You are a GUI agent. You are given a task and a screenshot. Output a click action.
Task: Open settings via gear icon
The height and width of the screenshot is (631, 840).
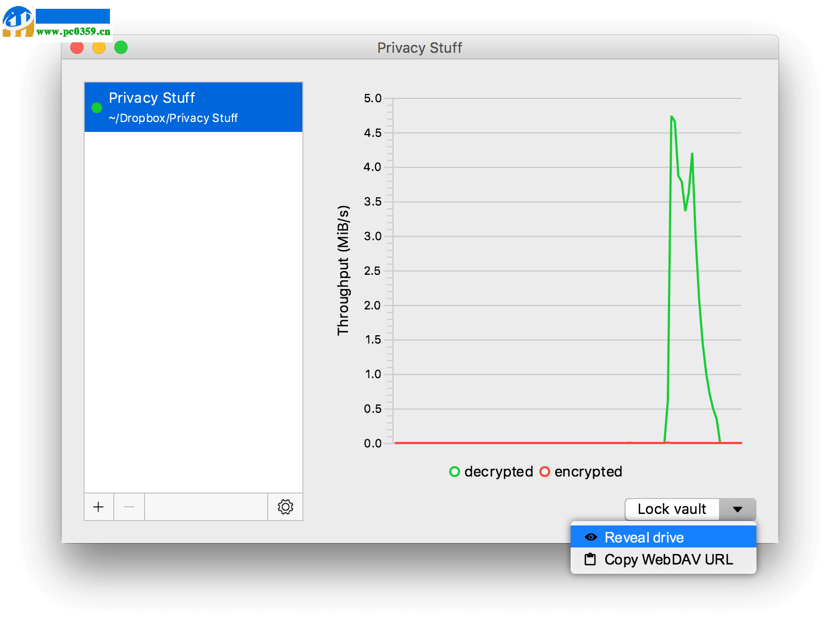click(x=285, y=507)
